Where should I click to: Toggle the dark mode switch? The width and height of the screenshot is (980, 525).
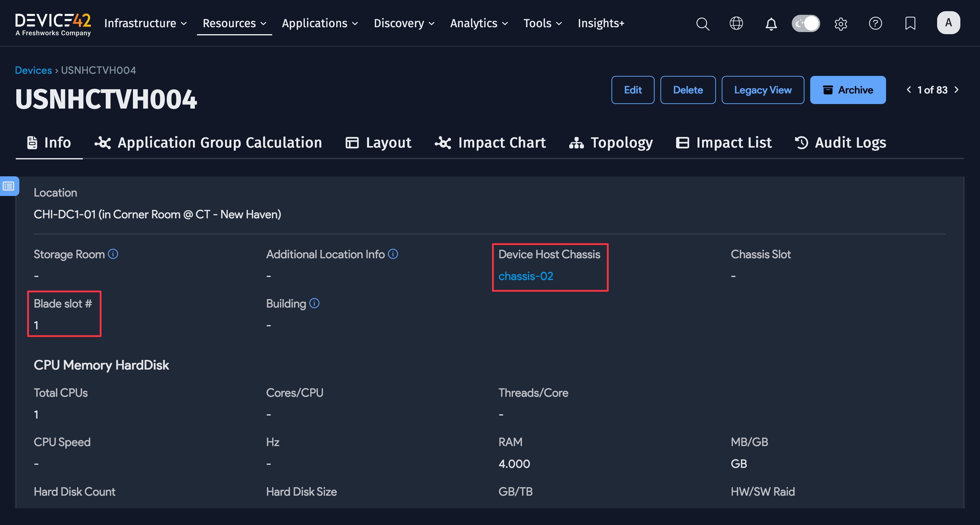805,24
